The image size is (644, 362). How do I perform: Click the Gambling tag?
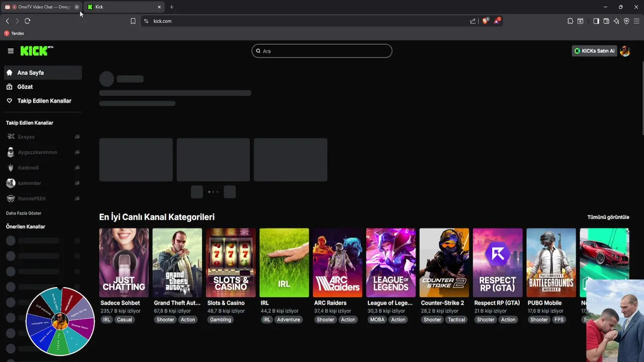point(220,320)
